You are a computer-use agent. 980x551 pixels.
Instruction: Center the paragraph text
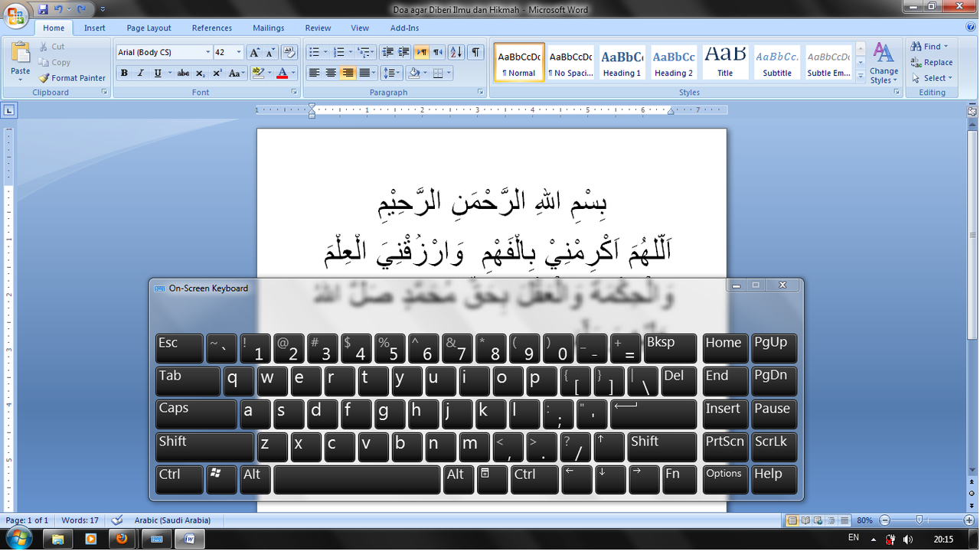coord(331,73)
